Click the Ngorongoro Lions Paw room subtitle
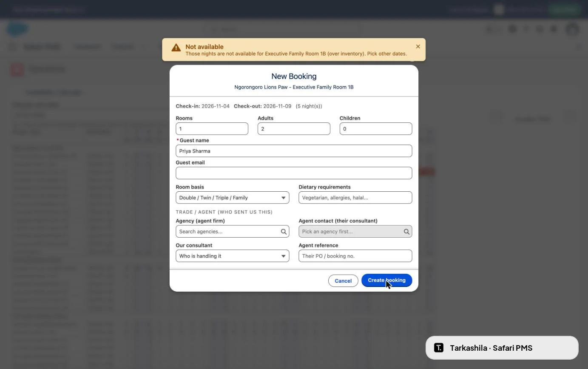This screenshot has width=588, height=369. tap(294, 87)
